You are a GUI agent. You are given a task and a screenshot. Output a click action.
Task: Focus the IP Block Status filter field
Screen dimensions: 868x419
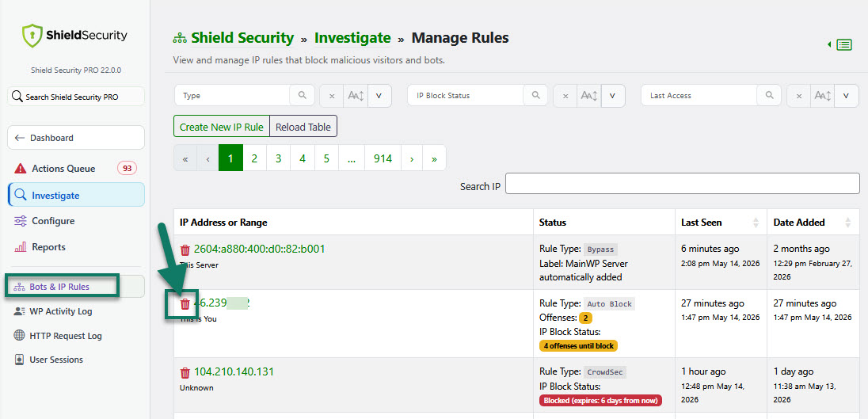(466, 95)
